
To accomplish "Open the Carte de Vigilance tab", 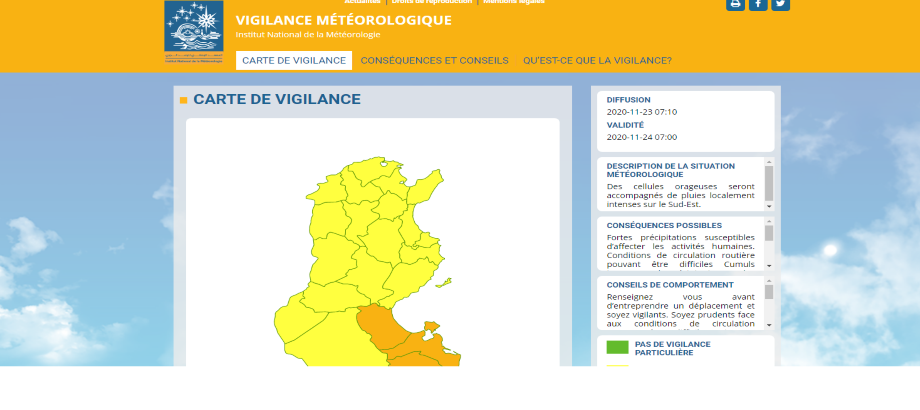I will click(294, 60).
